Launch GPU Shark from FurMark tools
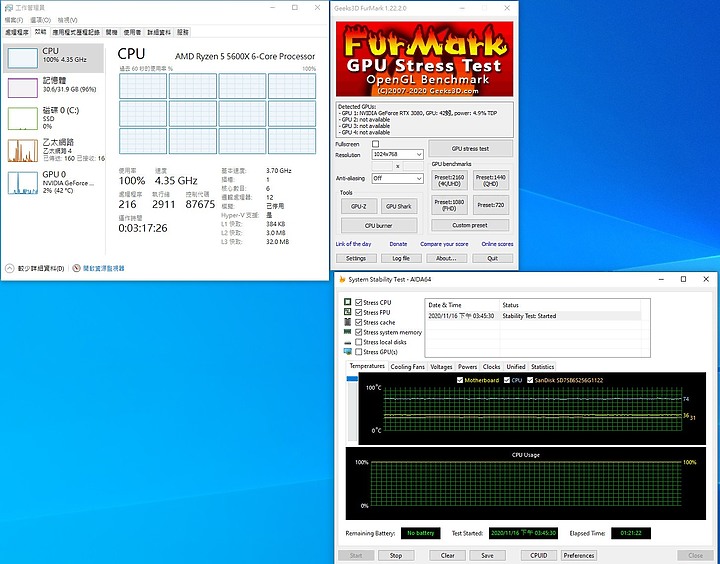The height and width of the screenshot is (564, 720). [399, 206]
